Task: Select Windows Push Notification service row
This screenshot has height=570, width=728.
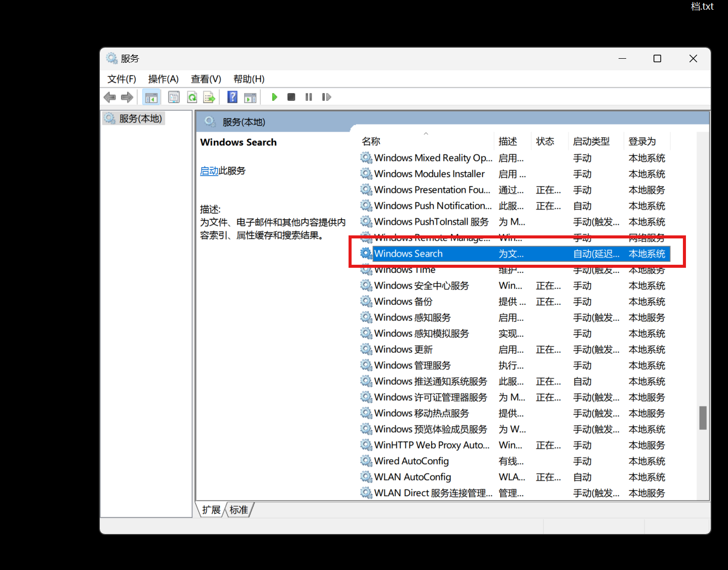Action: coord(514,206)
